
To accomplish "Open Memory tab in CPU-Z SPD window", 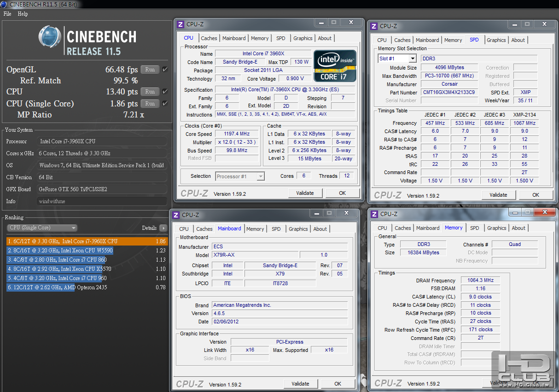I will pos(453,40).
